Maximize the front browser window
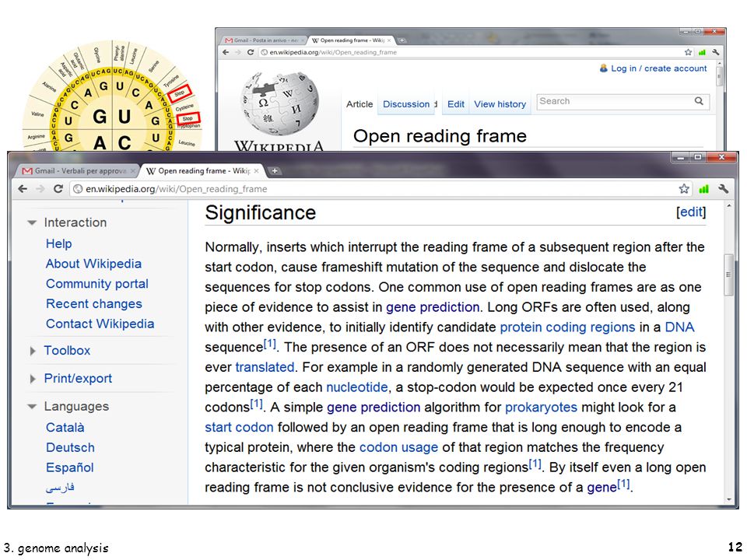The height and width of the screenshot is (560, 747). tap(697, 156)
